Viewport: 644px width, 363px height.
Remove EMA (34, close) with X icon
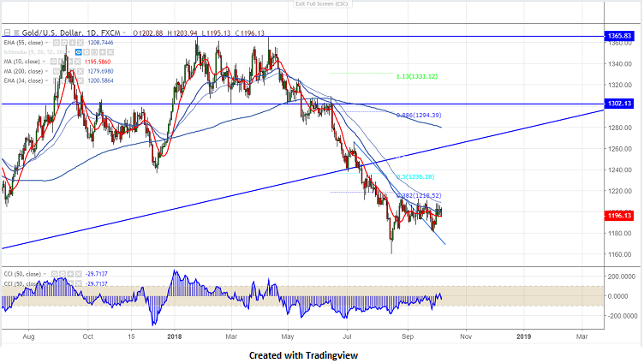click(x=80, y=80)
